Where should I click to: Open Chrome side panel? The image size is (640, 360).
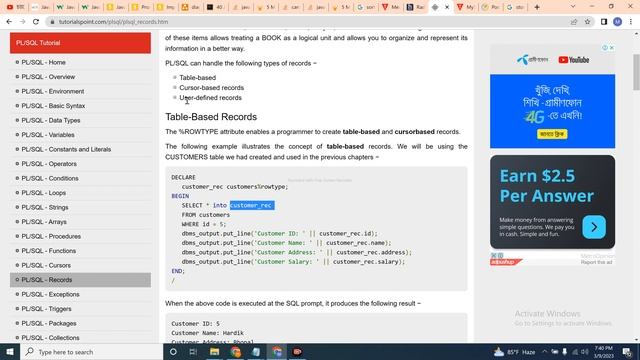tap(604, 22)
